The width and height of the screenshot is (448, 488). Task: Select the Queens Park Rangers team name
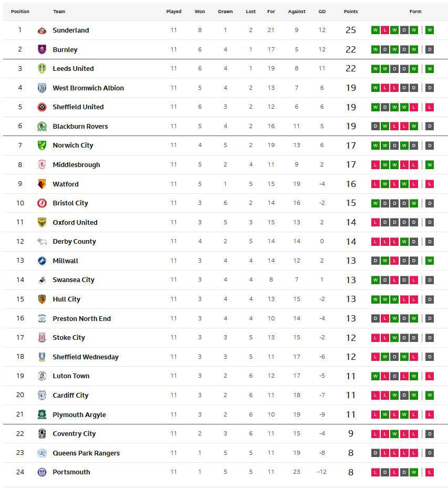coord(86,453)
